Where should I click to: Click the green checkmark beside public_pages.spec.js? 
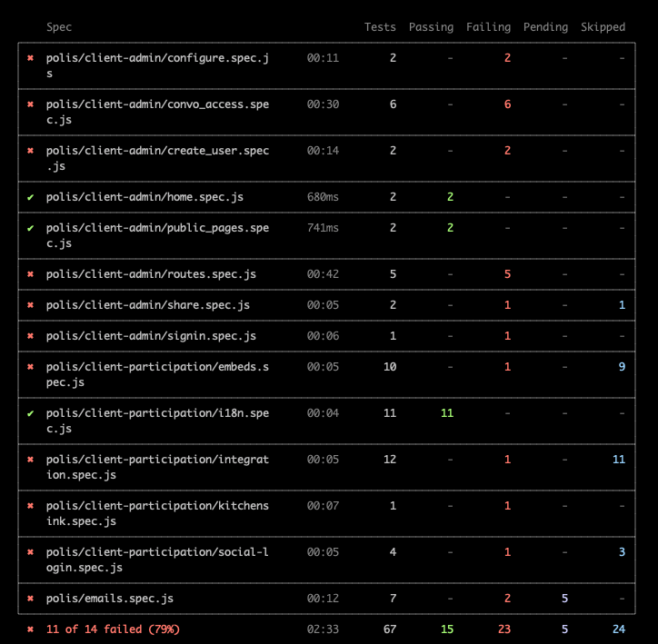(30, 228)
